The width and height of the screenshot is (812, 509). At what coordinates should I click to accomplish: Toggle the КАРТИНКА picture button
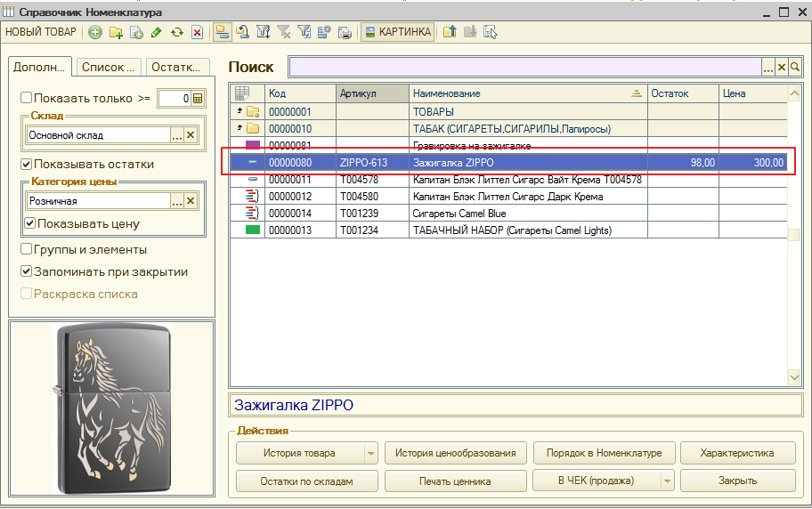tap(398, 32)
